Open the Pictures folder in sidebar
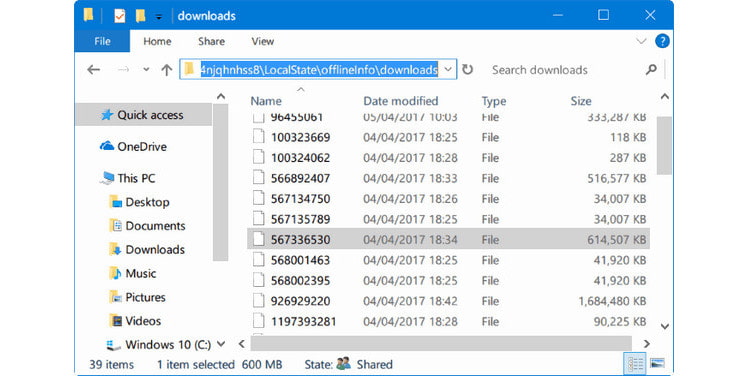The image size is (750, 376). pyautogui.click(x=145, y=298)
